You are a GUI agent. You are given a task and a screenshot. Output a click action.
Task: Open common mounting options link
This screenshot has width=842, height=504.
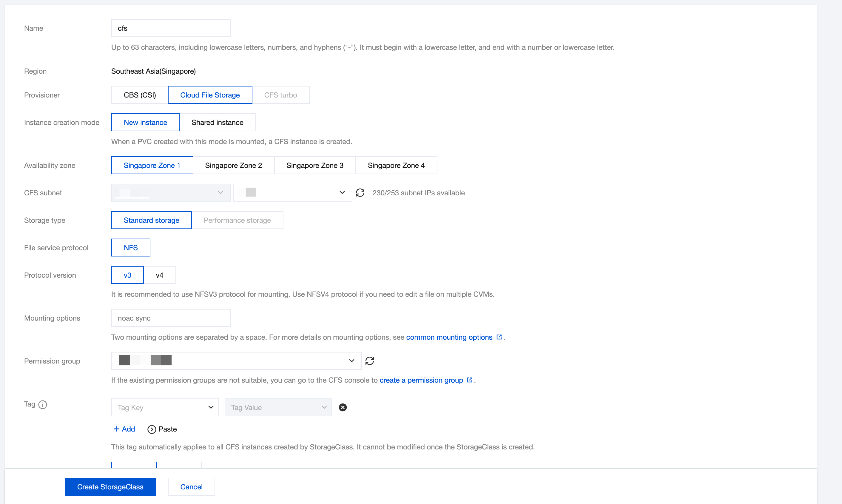click(449, 337)
